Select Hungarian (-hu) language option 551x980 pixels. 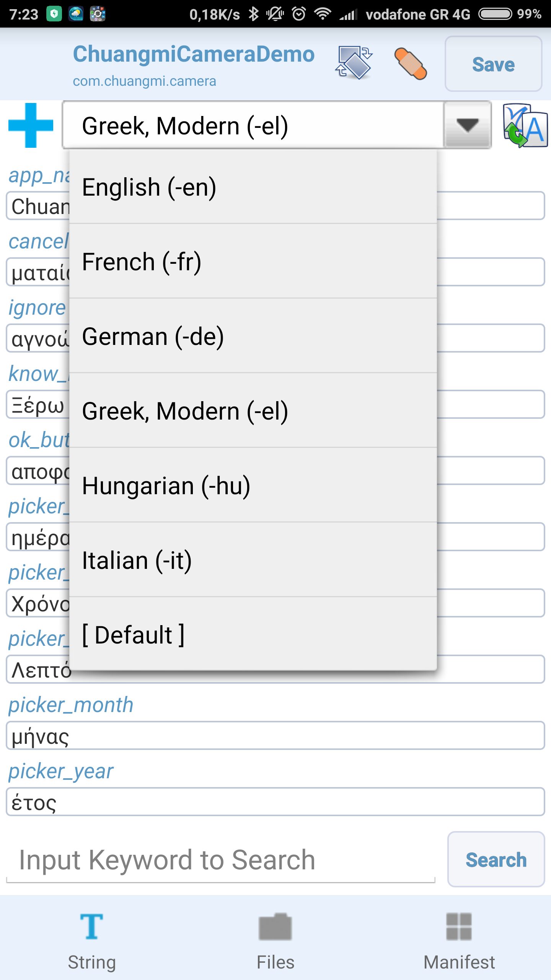click(253, 486)
